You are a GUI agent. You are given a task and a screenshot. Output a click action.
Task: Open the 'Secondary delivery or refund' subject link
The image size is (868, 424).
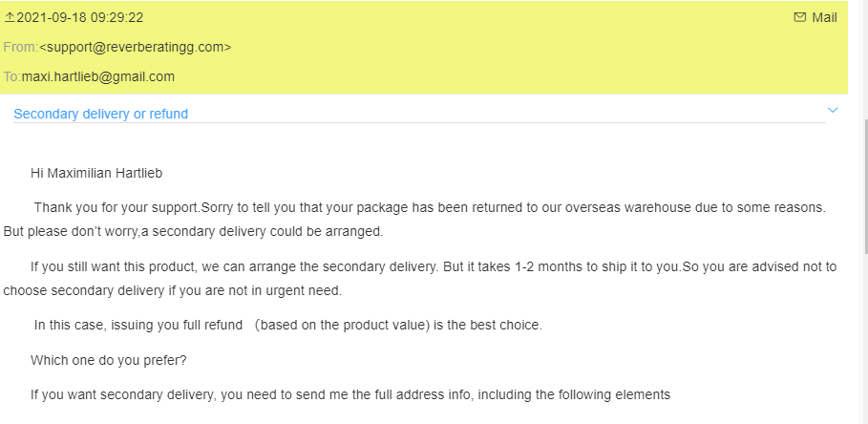click(100, 114)
